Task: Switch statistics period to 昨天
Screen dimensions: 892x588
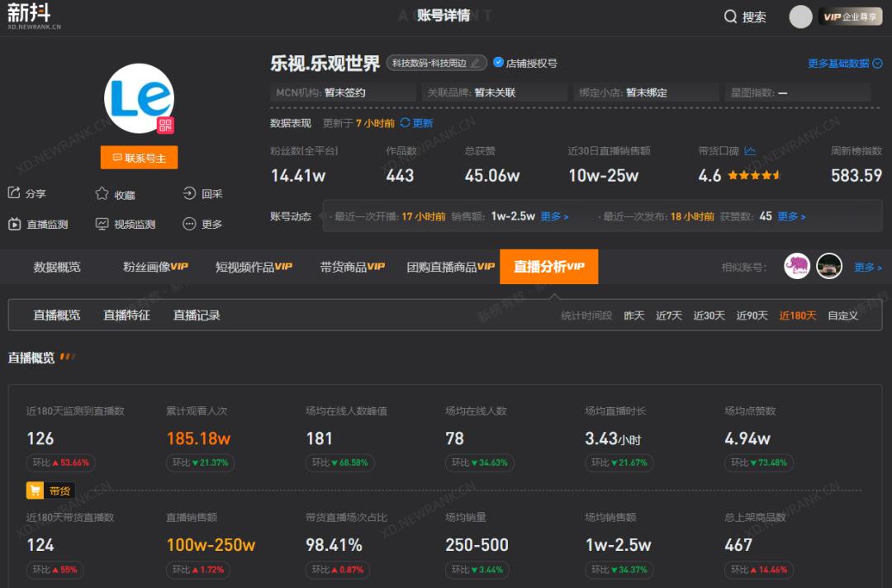Action: pos(633,315)
